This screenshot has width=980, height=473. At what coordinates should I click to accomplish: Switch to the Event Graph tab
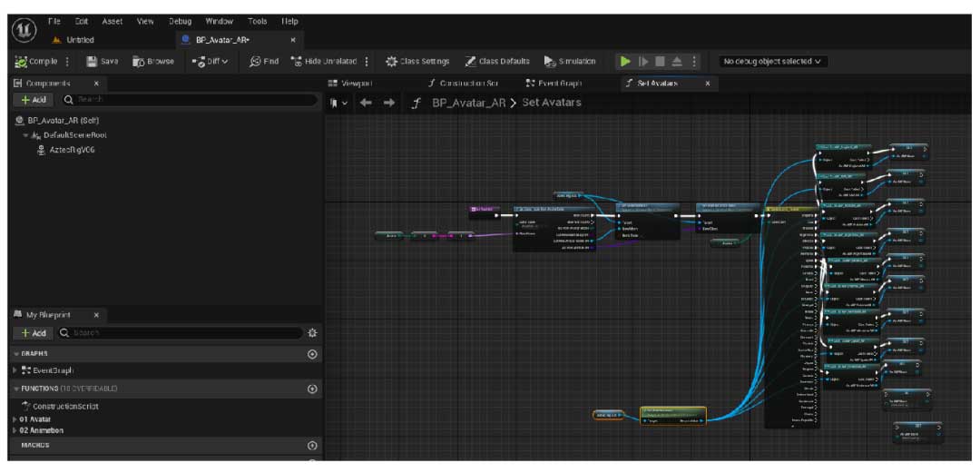554,84
